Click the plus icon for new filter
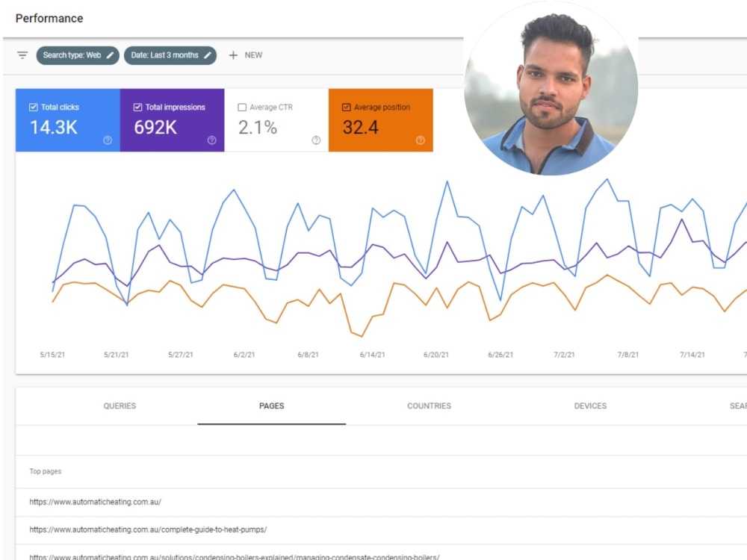Viewport: 747px width, 560px height. click(x=233, y=55)
